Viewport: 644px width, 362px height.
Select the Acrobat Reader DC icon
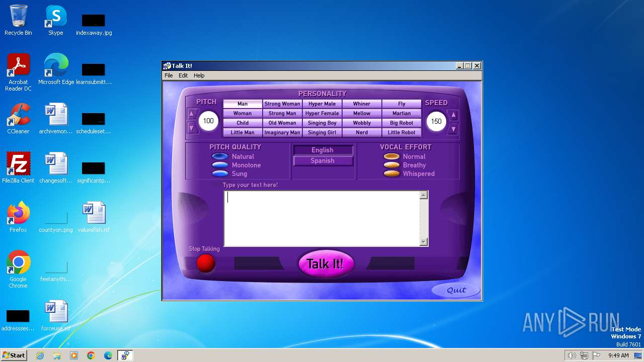point(18,72)
